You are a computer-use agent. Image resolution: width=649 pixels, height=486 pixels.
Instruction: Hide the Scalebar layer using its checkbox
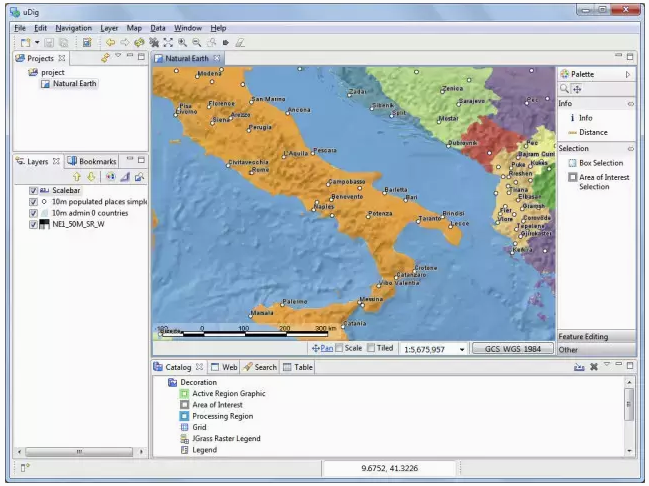point(34,190)
